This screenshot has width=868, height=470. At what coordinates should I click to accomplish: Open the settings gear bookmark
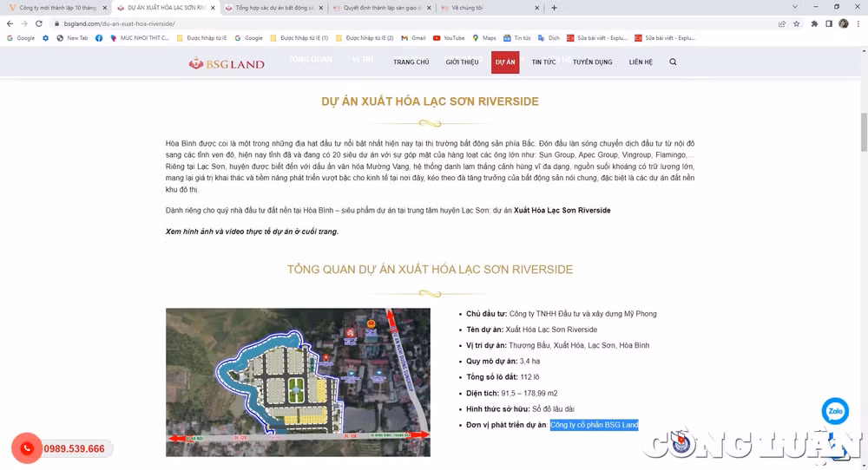45,38
